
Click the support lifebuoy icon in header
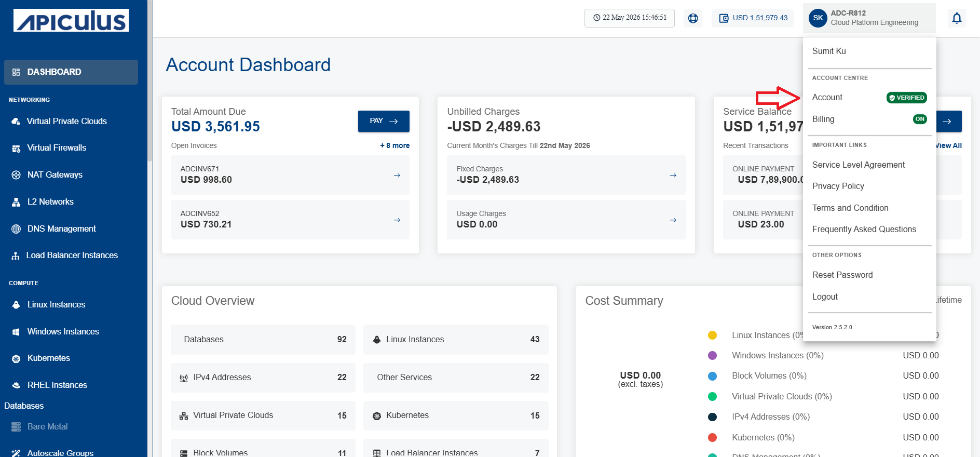[693, 18]
